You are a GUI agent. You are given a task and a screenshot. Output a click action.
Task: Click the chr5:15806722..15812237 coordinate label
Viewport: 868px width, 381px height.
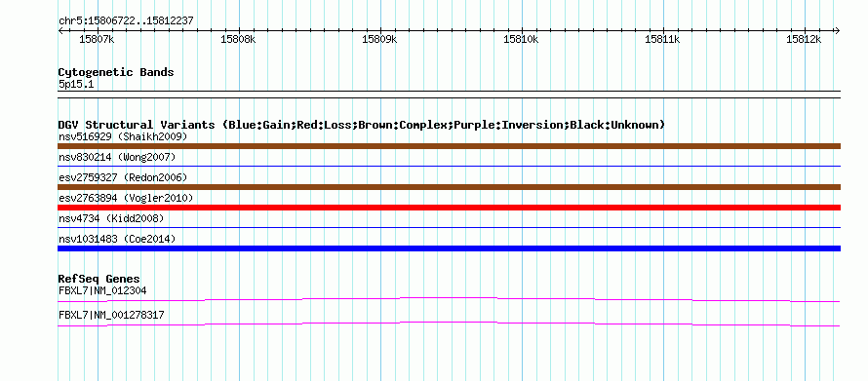pos(126,20)
